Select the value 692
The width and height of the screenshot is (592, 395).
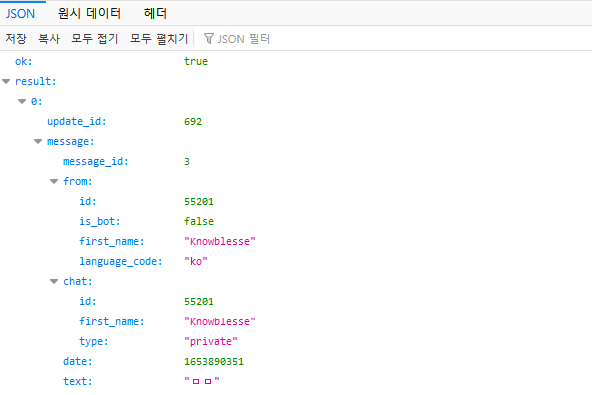[x=193, y=122]
